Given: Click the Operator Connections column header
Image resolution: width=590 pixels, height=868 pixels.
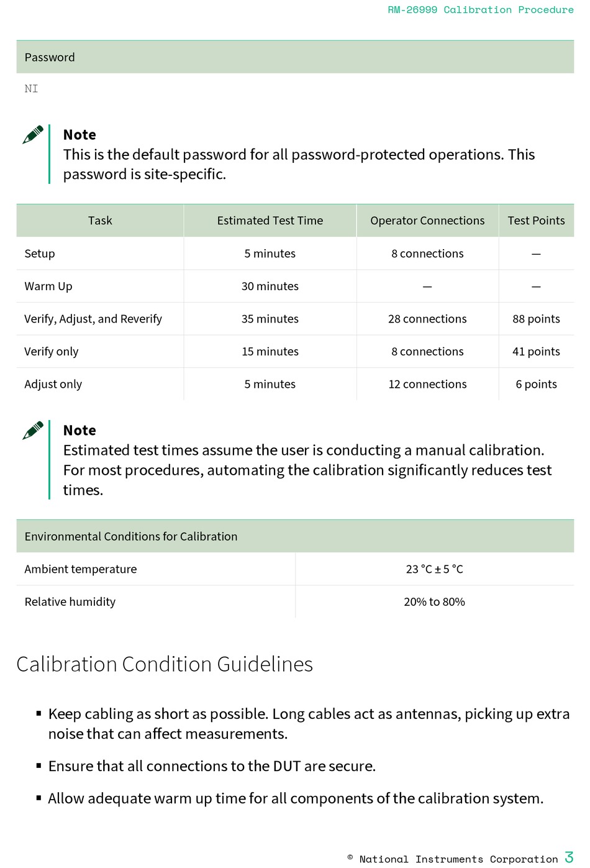Looking at the screenshot, I should point(427,221).
